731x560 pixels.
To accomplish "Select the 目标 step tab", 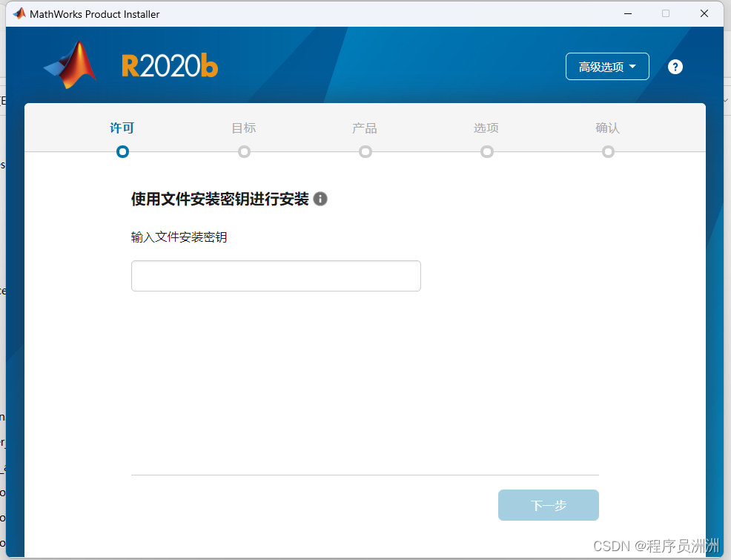I will (x=244, y=128).
